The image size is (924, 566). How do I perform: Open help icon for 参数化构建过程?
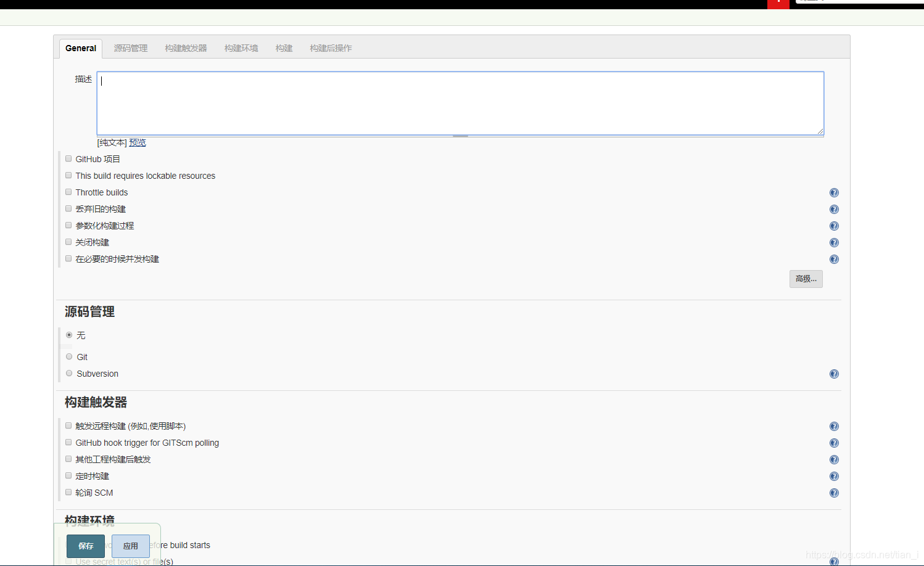click(x=834, y=226)
